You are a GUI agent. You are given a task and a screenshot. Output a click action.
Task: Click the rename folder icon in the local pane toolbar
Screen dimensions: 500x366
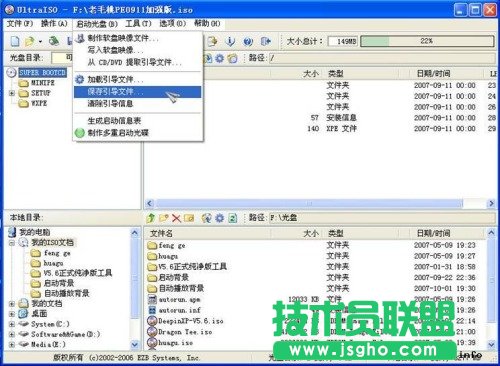pyautogui.click(x=189, y=218)
